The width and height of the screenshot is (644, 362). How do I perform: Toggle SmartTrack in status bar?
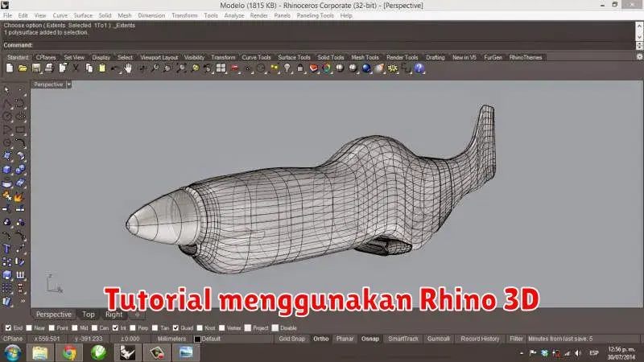point(403,339)
